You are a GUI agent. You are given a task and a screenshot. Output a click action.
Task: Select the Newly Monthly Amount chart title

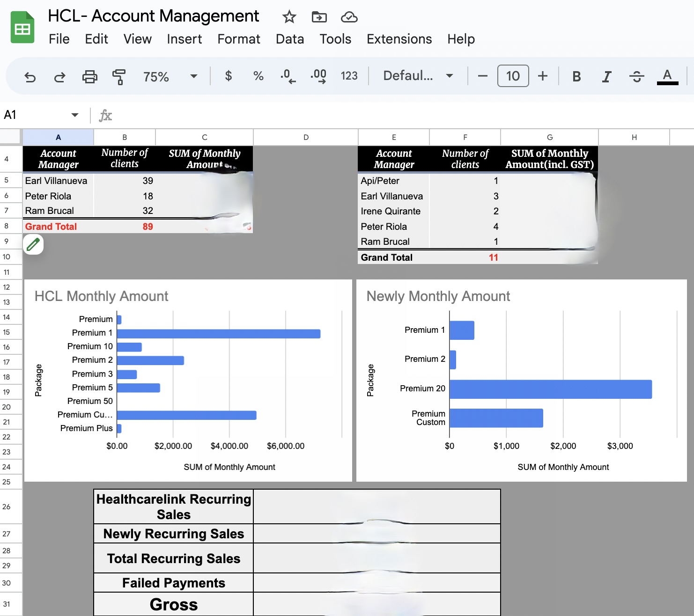tap(438, 296)
